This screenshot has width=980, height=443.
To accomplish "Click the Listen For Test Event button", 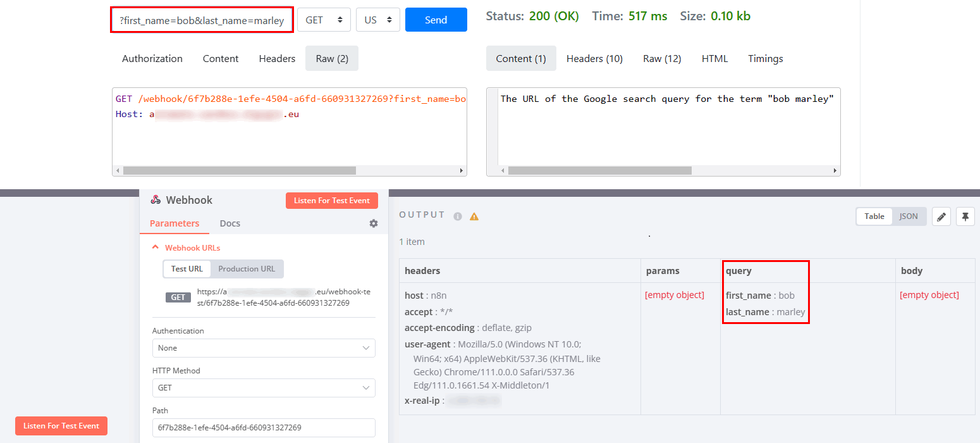I will tap(332, 200).
